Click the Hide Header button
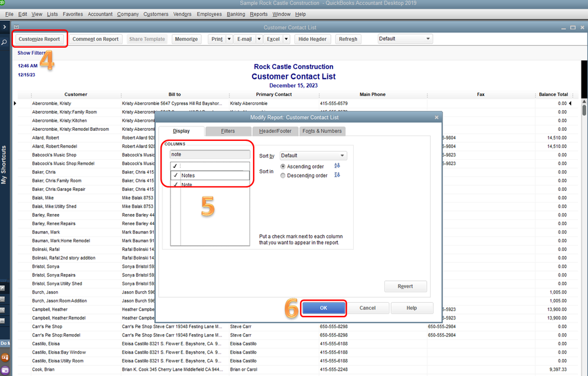This screenshot has height=376, width=588. [x=313, y=39]
